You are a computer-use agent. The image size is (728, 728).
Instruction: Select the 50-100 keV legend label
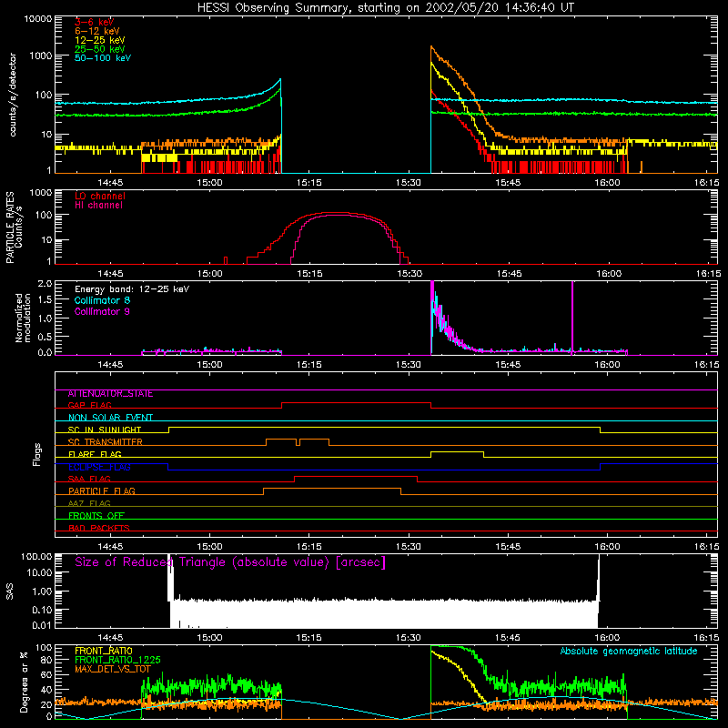click(x=103, y=58)
